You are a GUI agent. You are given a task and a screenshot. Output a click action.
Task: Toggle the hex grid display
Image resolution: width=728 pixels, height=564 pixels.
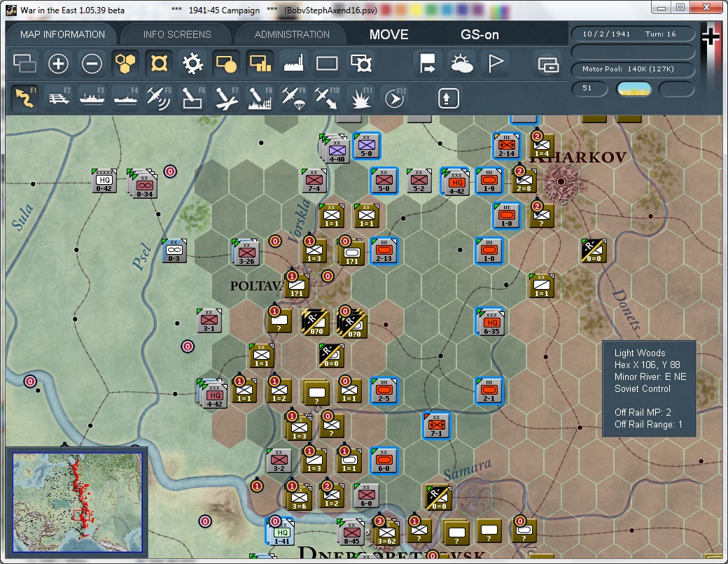tap(125, 64)
